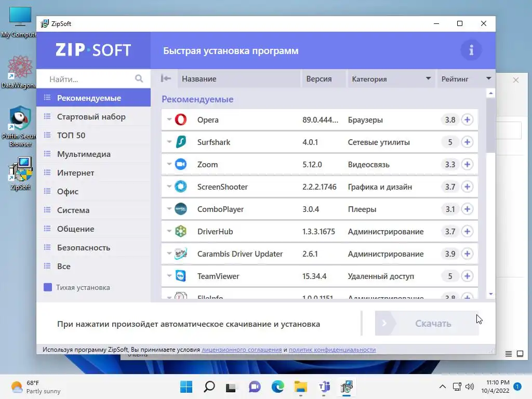Viewport: 532px width, 399px height.
Task: Click the list scrollbar up arrow
Action: (490, 93)
